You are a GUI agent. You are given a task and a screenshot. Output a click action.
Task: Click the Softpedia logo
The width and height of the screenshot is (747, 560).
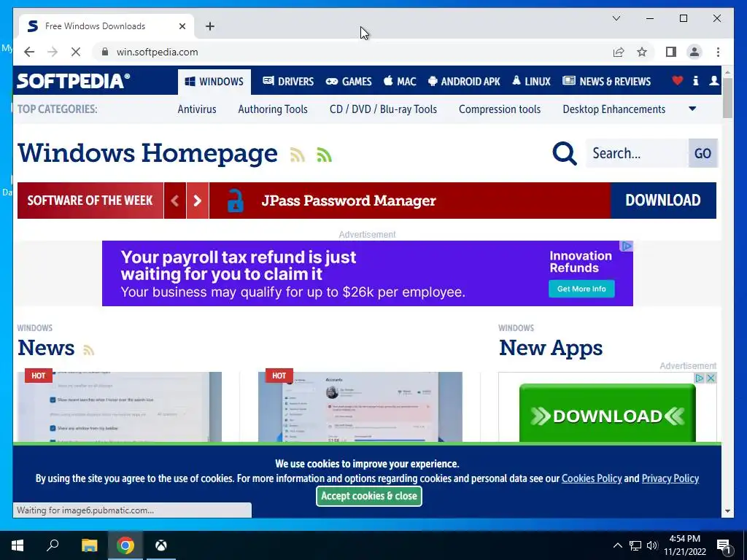pos(74,81)
